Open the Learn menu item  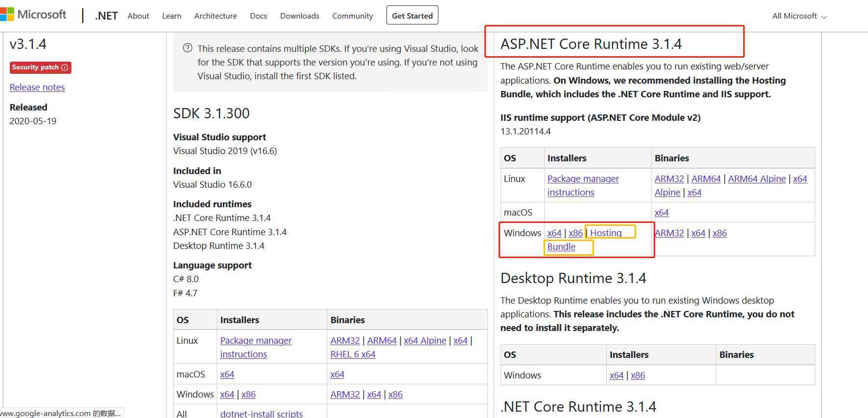(x=172, y=16)
